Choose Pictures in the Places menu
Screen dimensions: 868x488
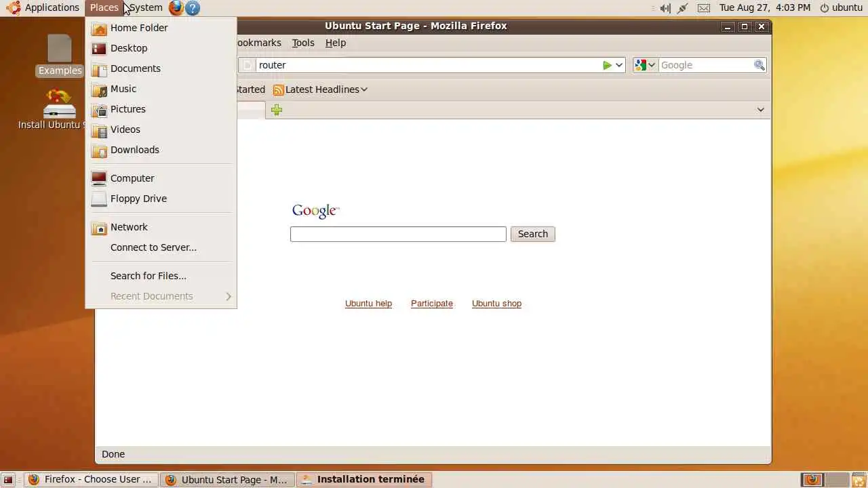(x=161, y=109)
